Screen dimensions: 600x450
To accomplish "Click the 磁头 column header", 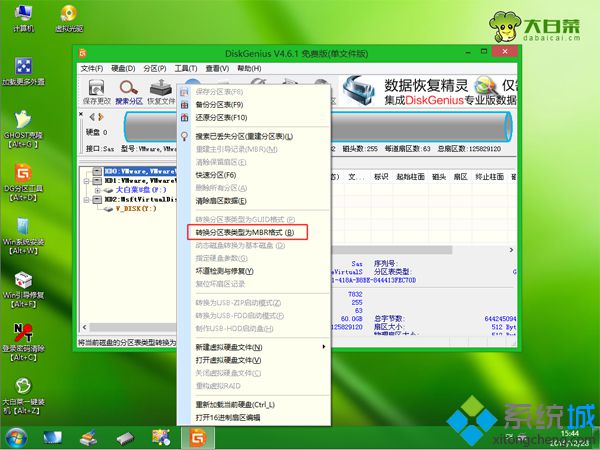I will click(x=439, y=176).
